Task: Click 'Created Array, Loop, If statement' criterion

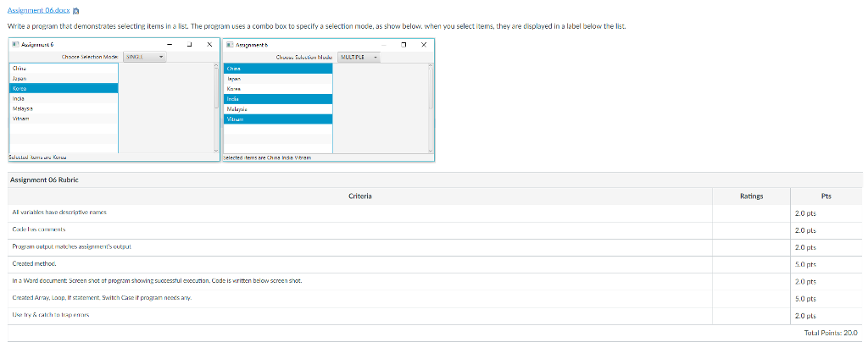Action: click(102, 298)
